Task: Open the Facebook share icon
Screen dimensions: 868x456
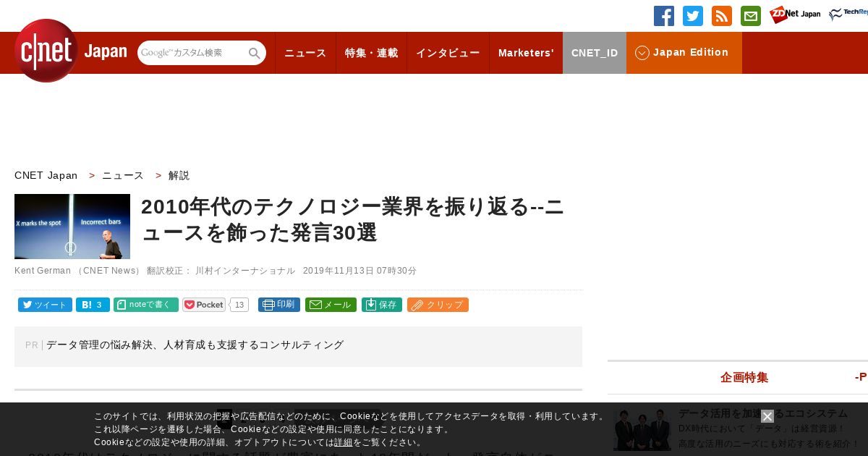Action: [664, 16]
